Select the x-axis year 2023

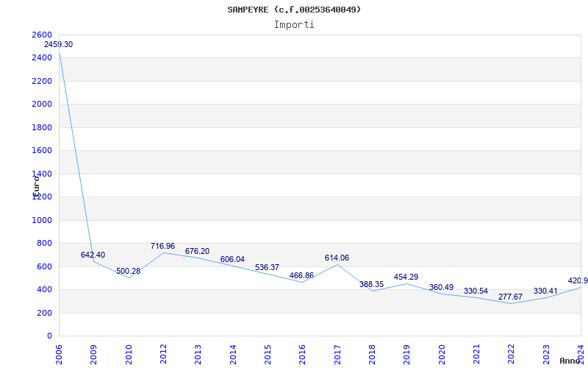(x=545, y=355)
